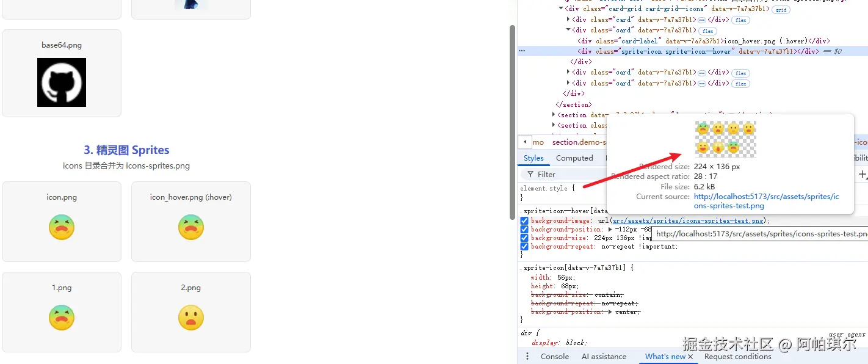Select the sprite-icon sprite-icon--hover div row
Image resolution: width=868 pixels, height=364 pixels.
point(692,51)
